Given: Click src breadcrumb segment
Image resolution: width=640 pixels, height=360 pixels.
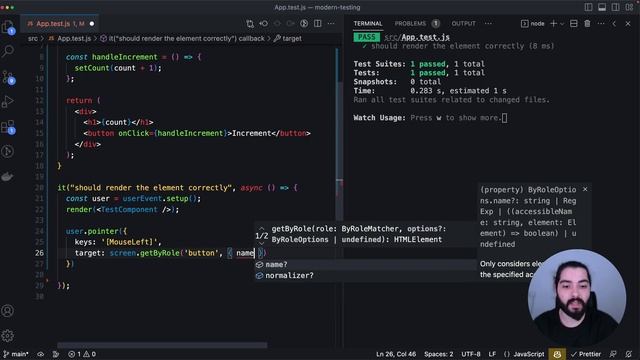Looking at the screenshot, I should coord(33,38).
